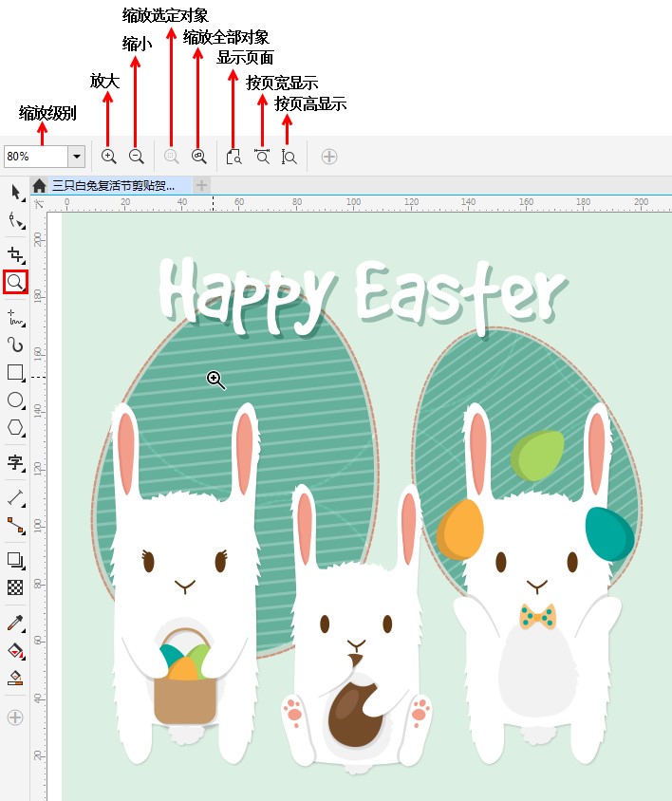This screenshot has height=801, width=672.
Task: Add a new document tab
Action: point(201,185)
